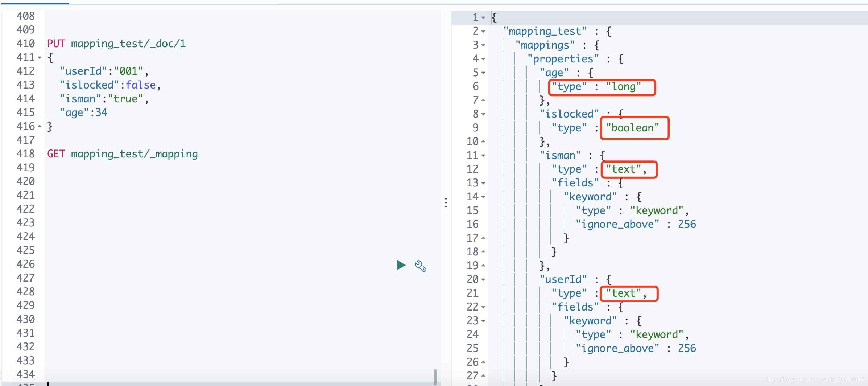Fold the "isman" object at line 11

click(483, 156)
